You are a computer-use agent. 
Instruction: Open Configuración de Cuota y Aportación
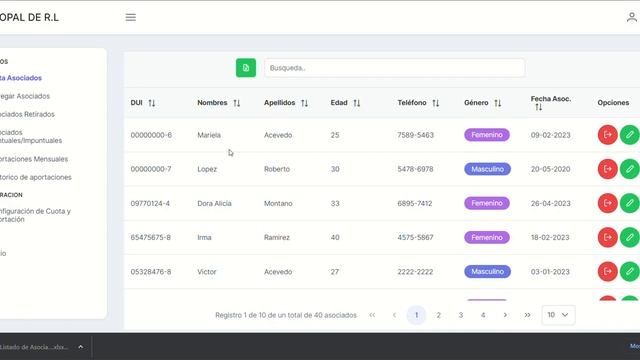(36, 215)
